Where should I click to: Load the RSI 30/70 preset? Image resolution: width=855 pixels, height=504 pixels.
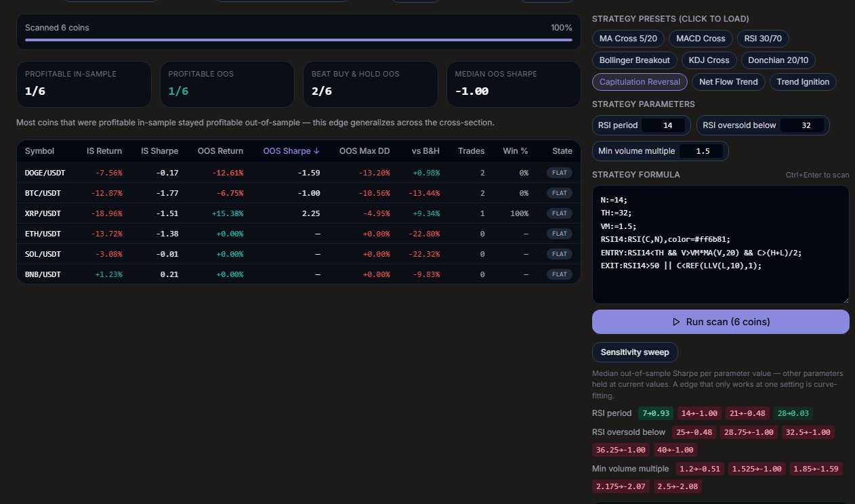coord(763,39)
